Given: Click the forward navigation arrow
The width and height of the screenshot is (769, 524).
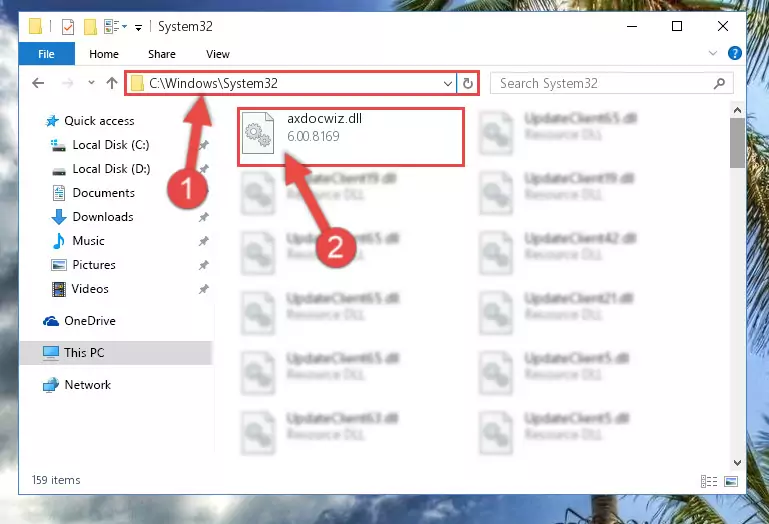Looking at the screenshot, I should click(67, 83).
